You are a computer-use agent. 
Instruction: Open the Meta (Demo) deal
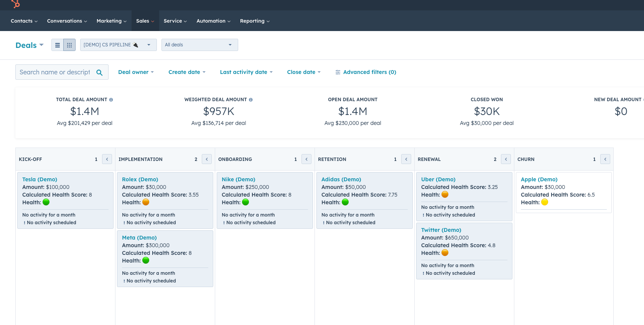[x=139, y=238]
